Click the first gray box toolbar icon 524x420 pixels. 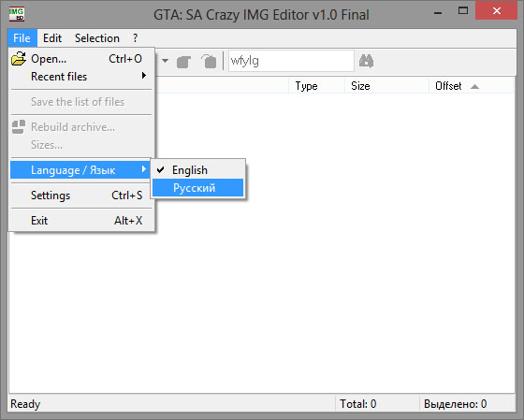[183, 62]
